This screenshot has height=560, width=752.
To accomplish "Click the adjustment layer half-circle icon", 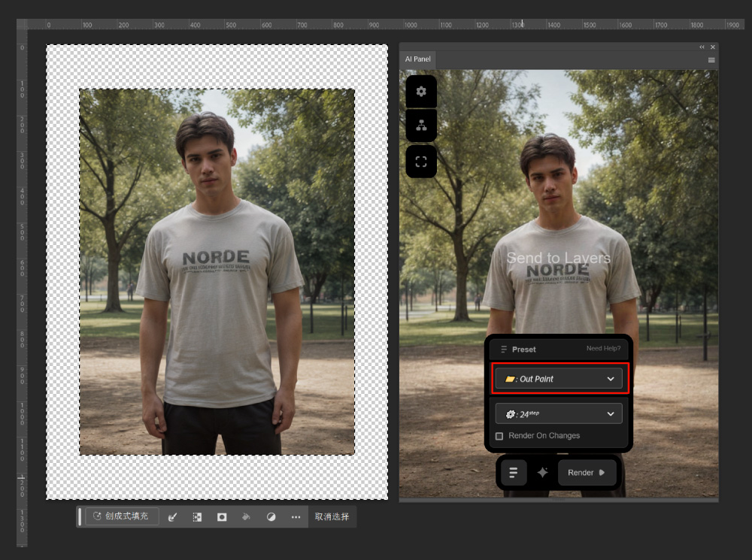I will pos(271,517).
